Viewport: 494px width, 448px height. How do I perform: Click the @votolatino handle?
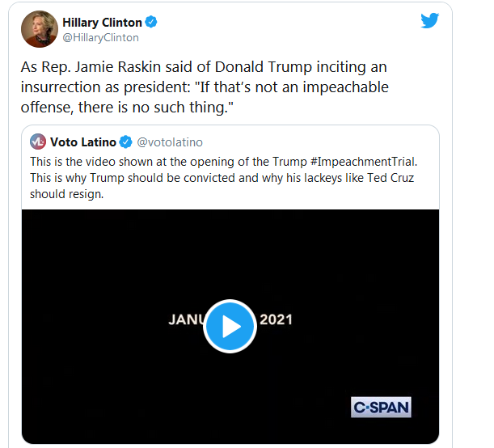170,142
